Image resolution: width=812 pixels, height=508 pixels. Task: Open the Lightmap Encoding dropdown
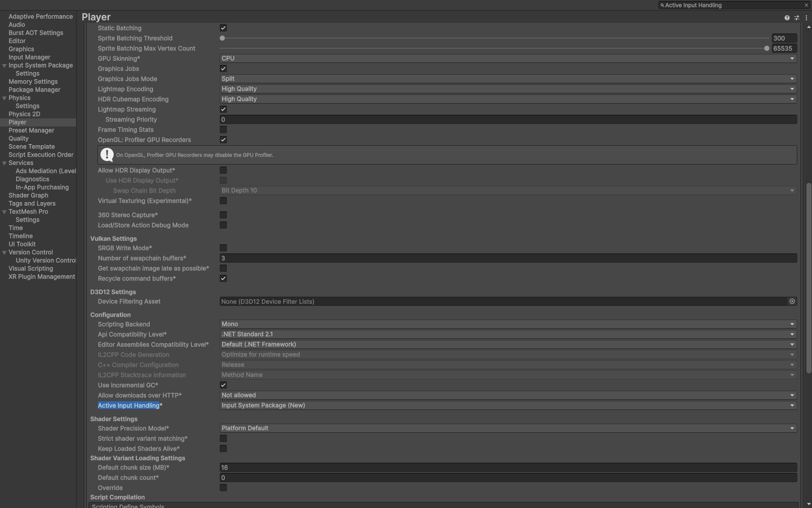(x=508, y=89)
